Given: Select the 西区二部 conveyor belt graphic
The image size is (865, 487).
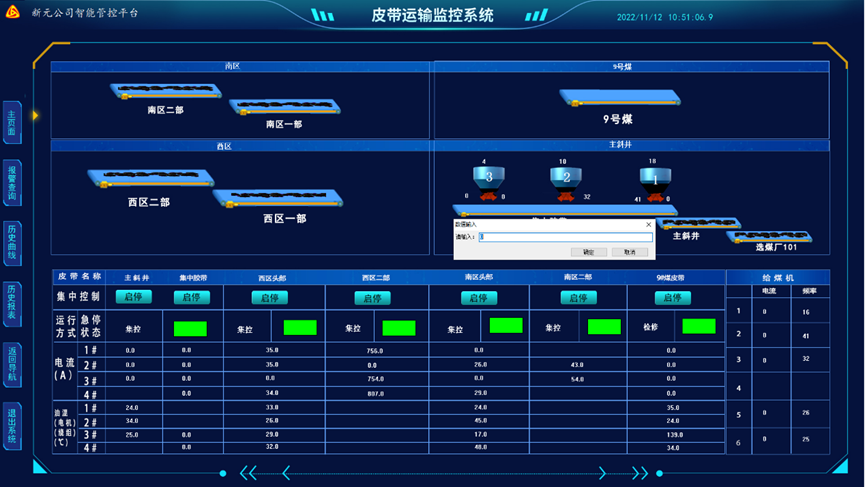Looking at the screenshot, I should (x=151, y=178).
